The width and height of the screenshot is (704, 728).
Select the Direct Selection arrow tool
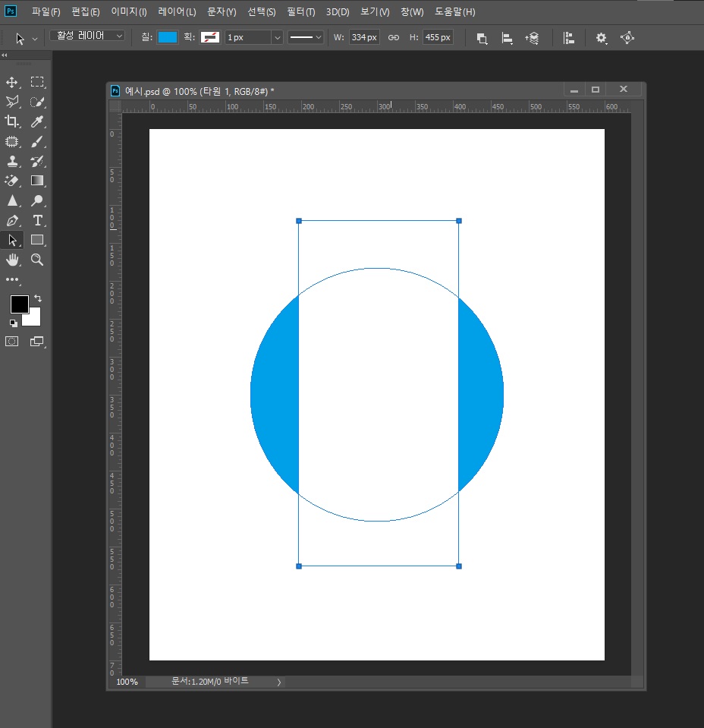[x=12, y=240]
